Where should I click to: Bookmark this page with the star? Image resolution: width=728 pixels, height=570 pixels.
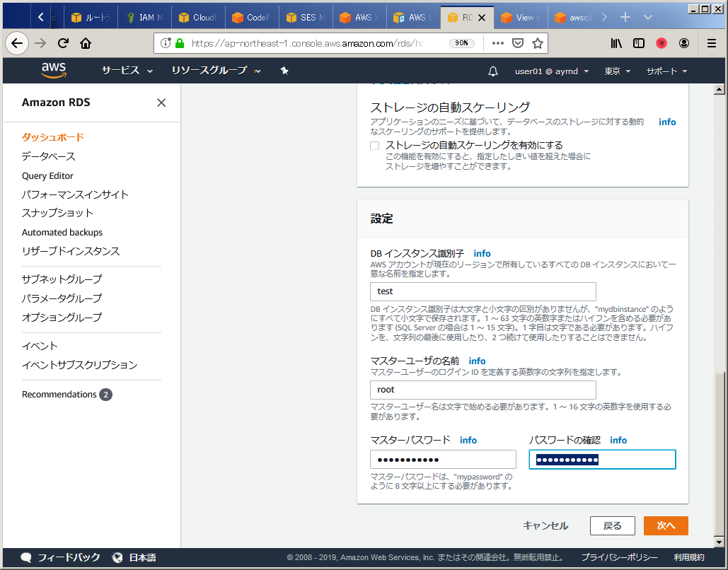click(538, 43)
